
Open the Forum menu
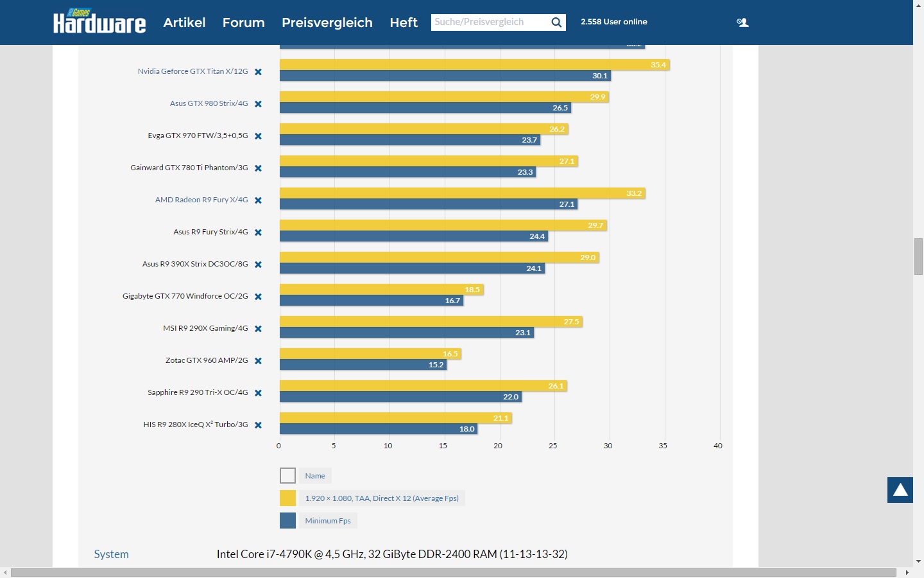tap(244, 22)
